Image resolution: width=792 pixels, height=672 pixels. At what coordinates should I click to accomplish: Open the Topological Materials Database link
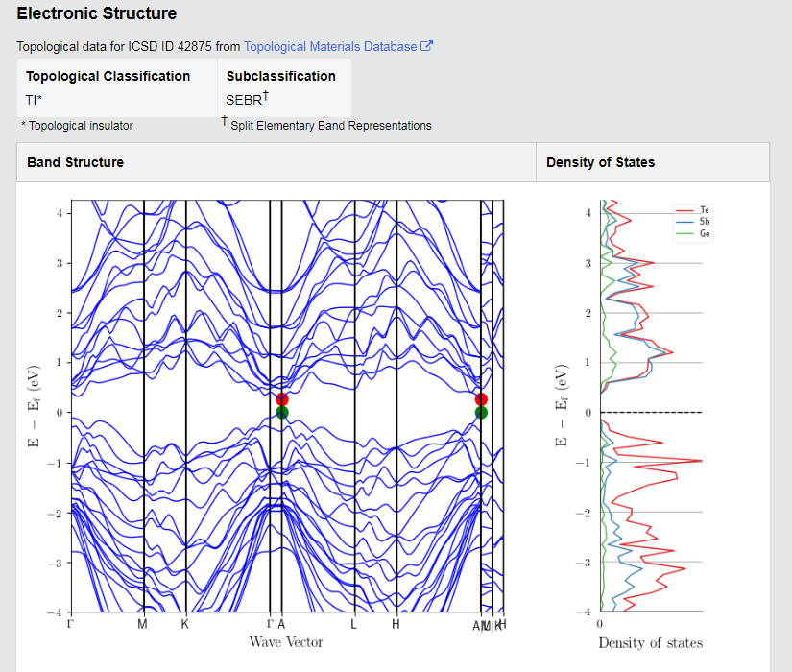[x=330, y=46]
